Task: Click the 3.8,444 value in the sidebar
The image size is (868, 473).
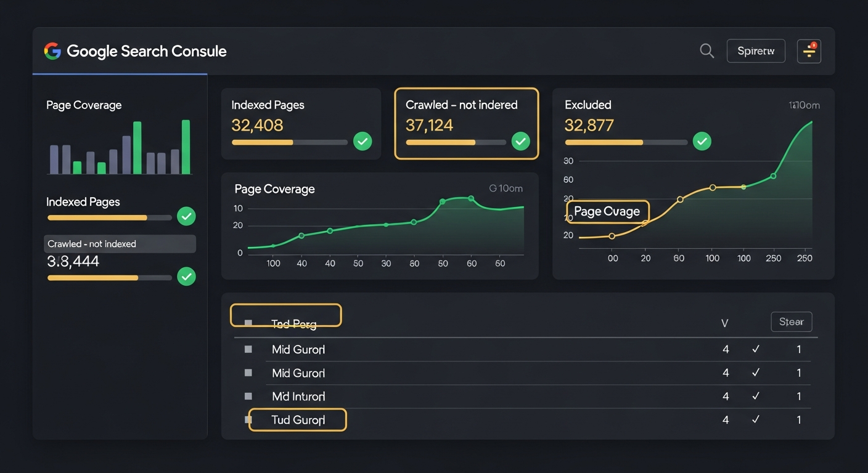Action: 73,262
